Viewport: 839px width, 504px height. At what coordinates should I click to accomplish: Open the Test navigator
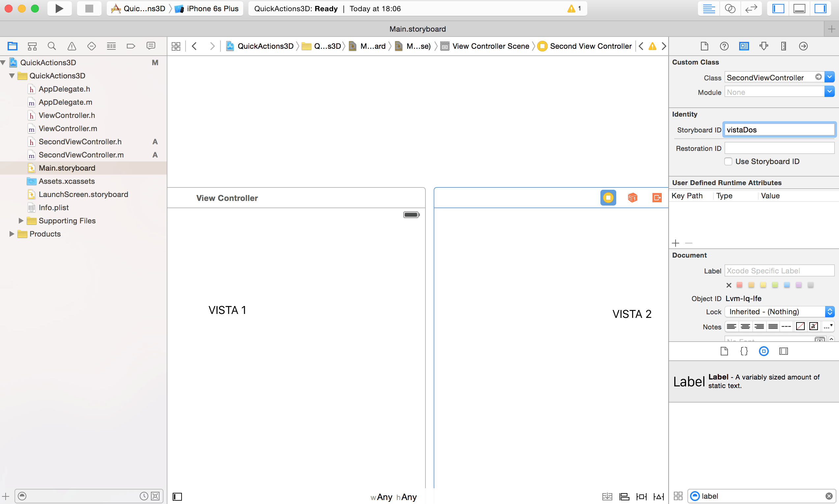pos(91,46)
